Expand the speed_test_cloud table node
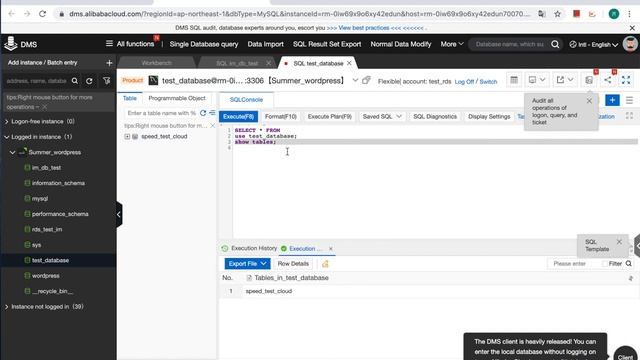 (127, 136)
